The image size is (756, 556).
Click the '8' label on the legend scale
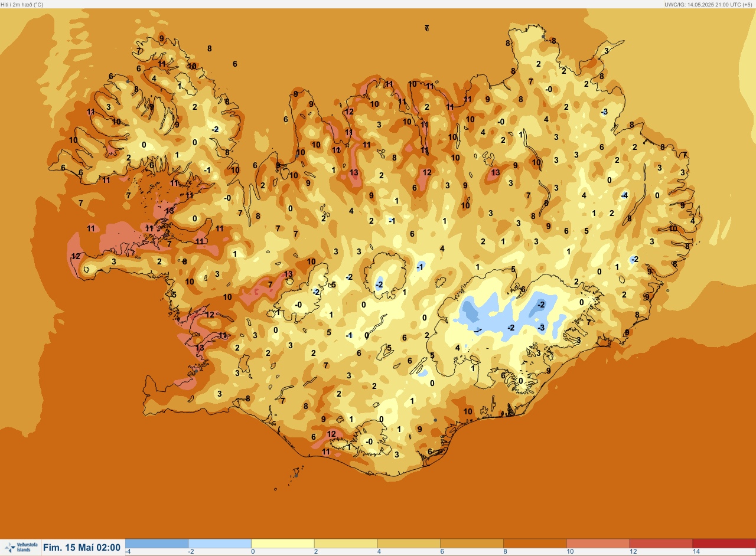pos(505,552)
